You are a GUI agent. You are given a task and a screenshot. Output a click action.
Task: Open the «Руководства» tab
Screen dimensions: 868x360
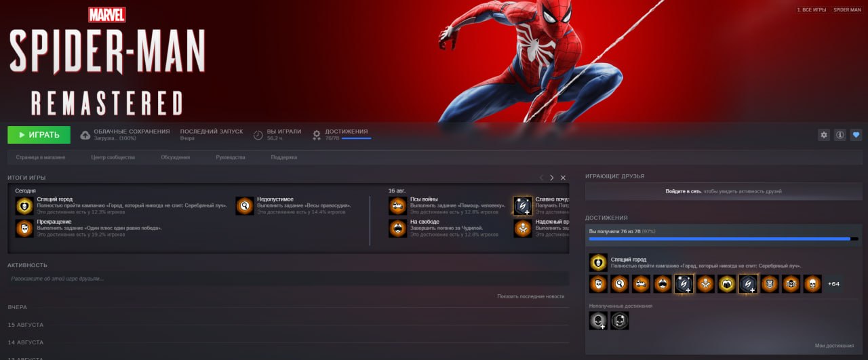point(231,157)
